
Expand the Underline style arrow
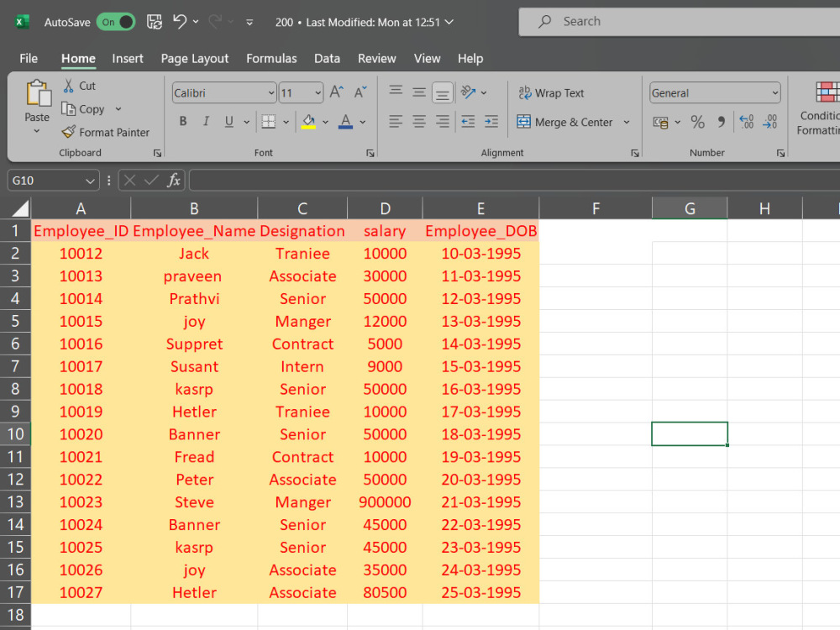click(x=246, y=122)
